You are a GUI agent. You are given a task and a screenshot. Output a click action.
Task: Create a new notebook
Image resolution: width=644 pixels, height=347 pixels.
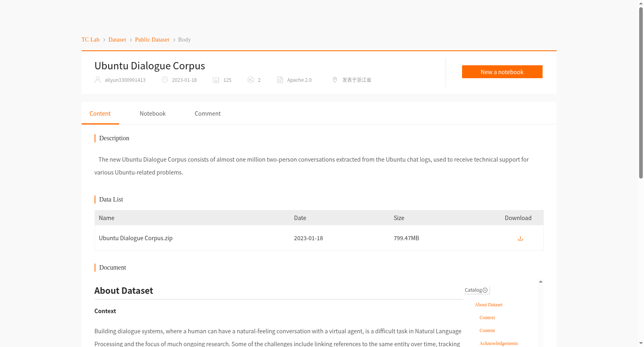pos(502,72)
